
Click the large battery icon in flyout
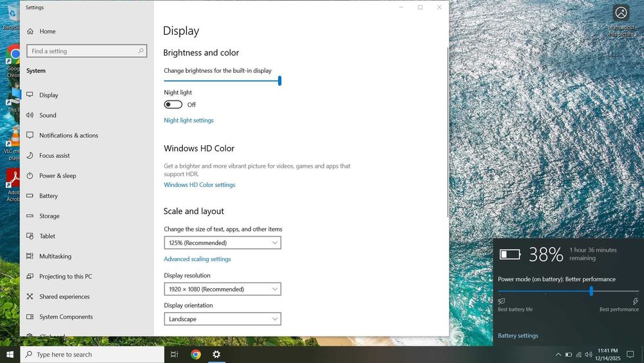pyautogui.click(x=510, y=255)
